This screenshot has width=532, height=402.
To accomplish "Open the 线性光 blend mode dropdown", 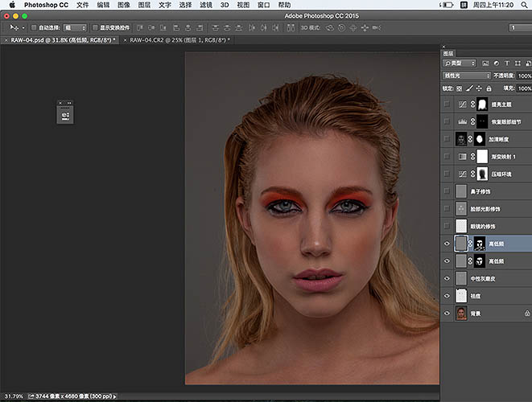I will coord(466,76).
